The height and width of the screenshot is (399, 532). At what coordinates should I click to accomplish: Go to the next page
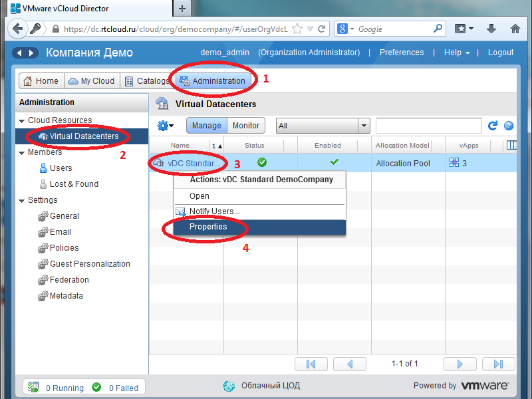pyautogui.click(x=460, y=364)
